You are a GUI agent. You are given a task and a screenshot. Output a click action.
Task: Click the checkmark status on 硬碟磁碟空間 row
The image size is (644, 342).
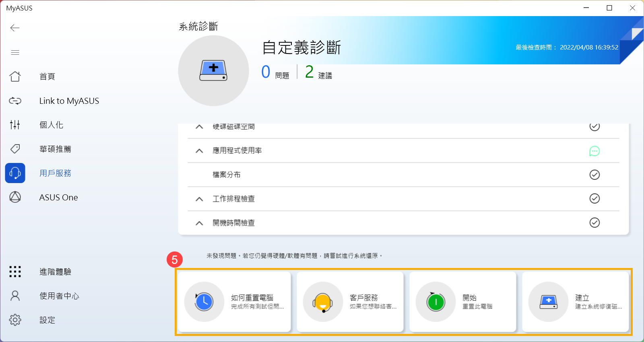click(x=594, y=127)
